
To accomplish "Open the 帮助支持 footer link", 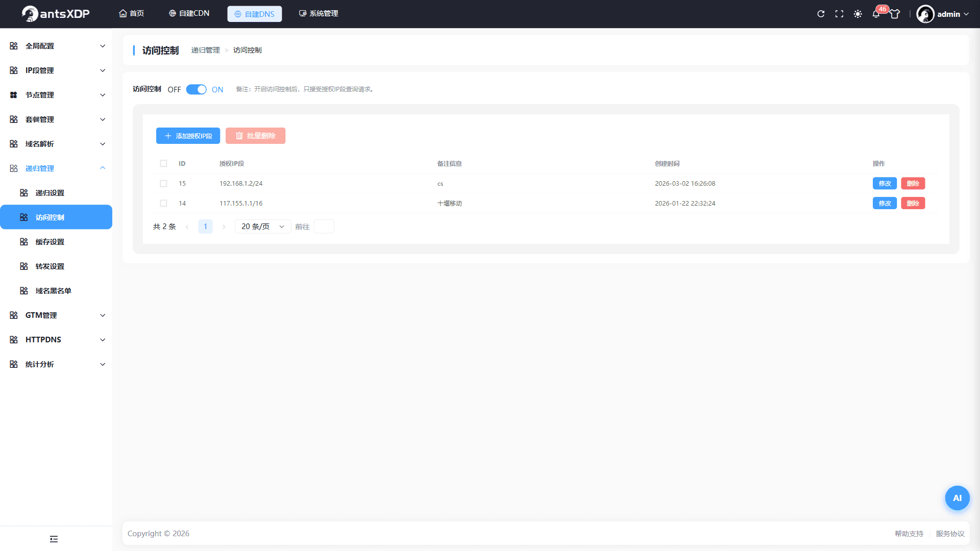I will pos(909,534).
